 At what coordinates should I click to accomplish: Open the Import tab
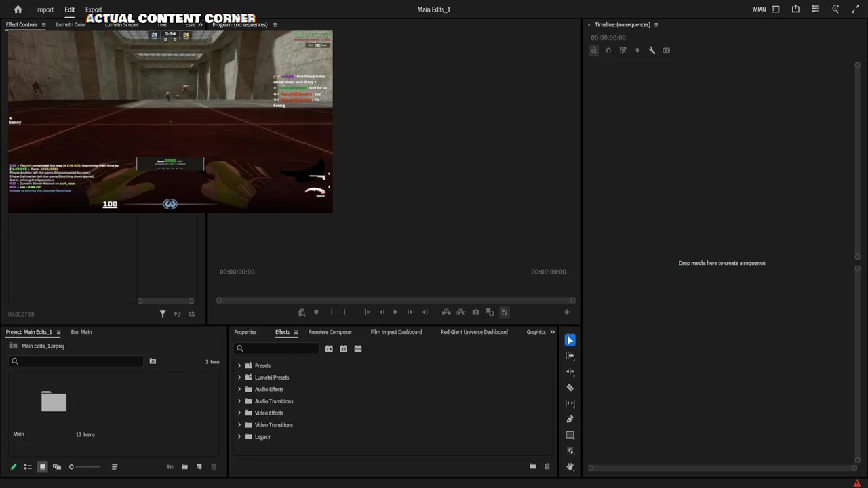click(x=45, y=9)
